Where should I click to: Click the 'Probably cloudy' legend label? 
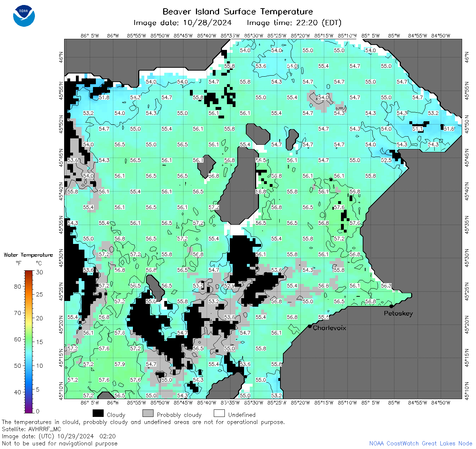tap(179, 415)
